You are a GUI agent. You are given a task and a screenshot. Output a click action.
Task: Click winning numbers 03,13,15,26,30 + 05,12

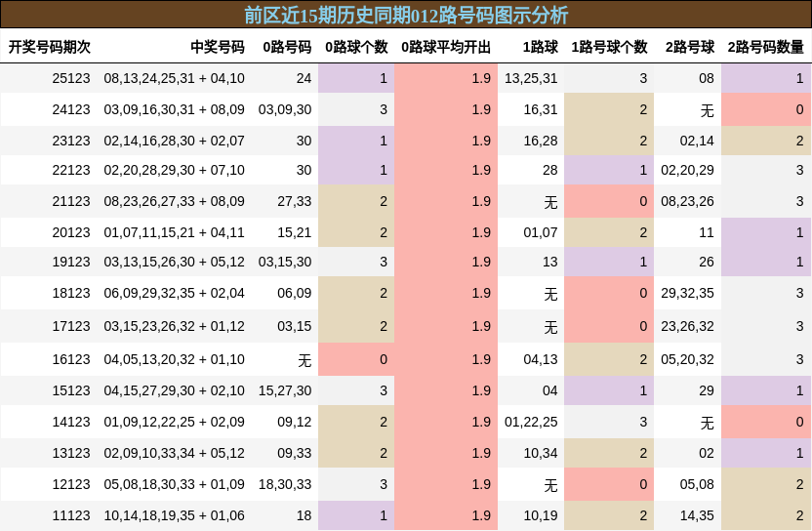174,262
